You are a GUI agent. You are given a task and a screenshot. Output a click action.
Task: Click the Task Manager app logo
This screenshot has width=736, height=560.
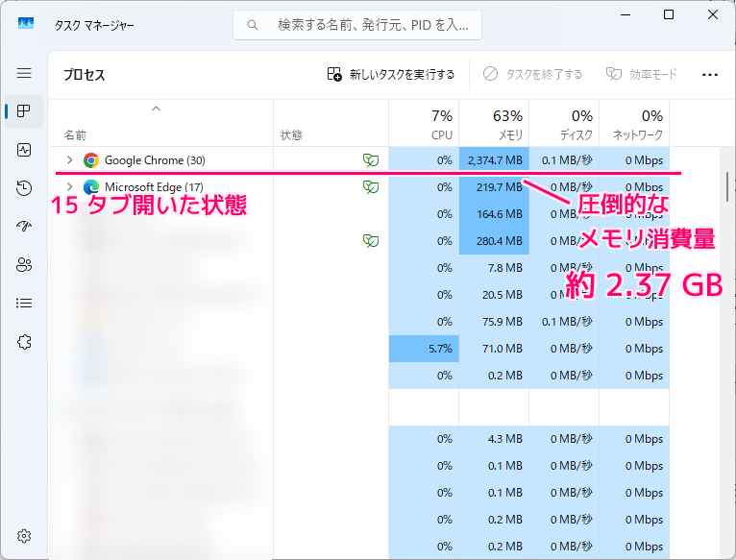(26, 23)
